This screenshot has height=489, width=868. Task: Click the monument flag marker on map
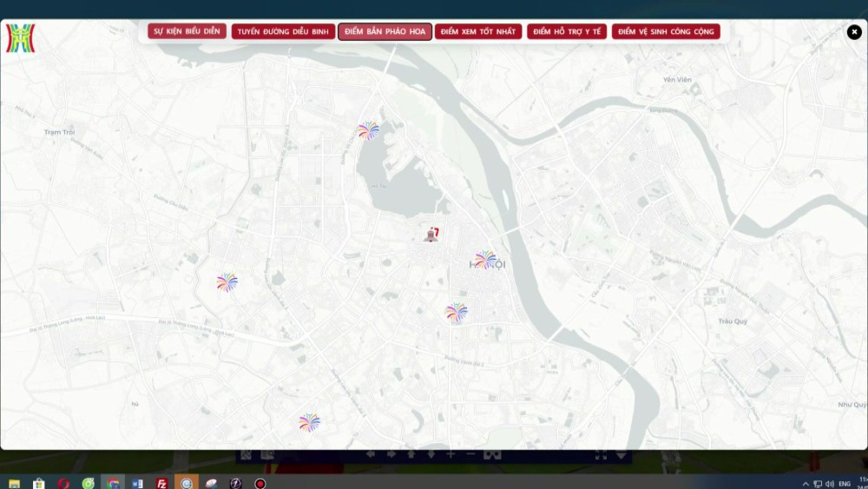pyautogui.click(x=432, y=234)
